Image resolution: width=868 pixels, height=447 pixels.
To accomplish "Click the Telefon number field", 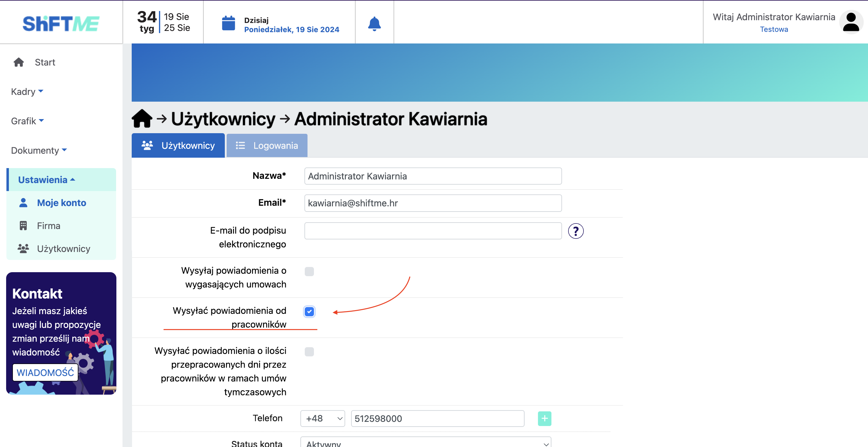I will coord(437,418).
